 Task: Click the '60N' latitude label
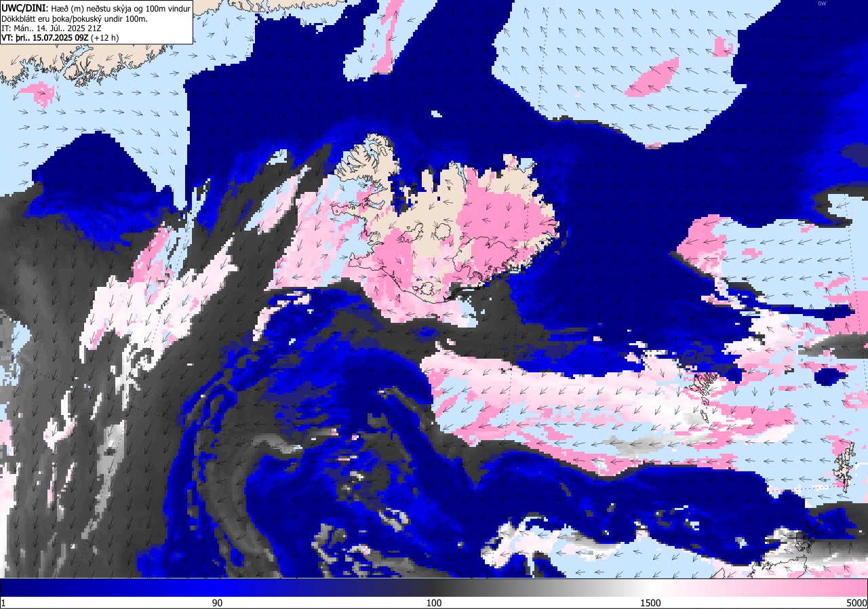5,358
